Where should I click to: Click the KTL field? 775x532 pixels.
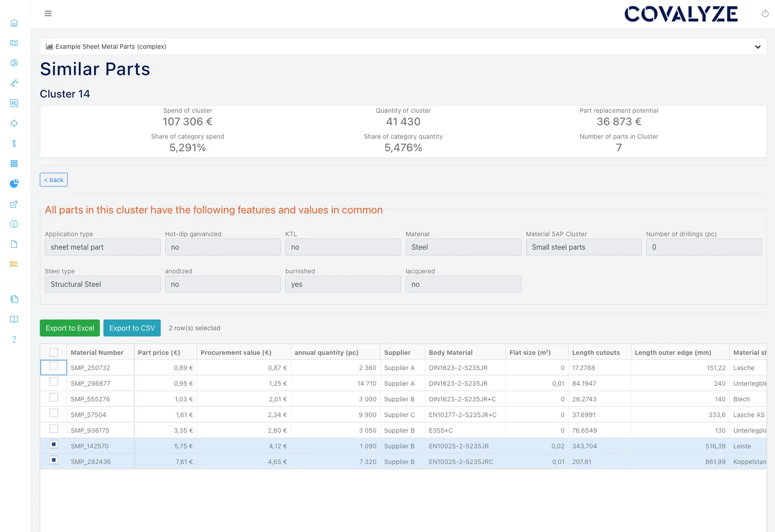(x=343, y=247)
